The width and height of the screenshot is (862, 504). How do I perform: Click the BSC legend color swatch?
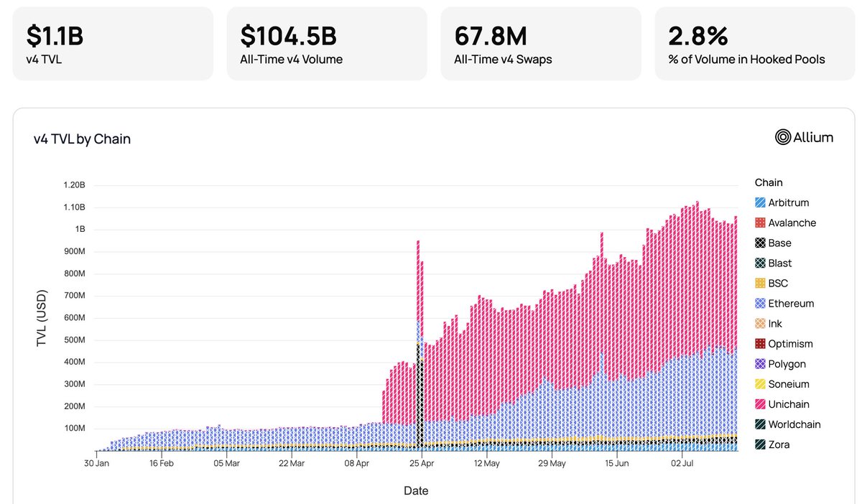(760, 284)
